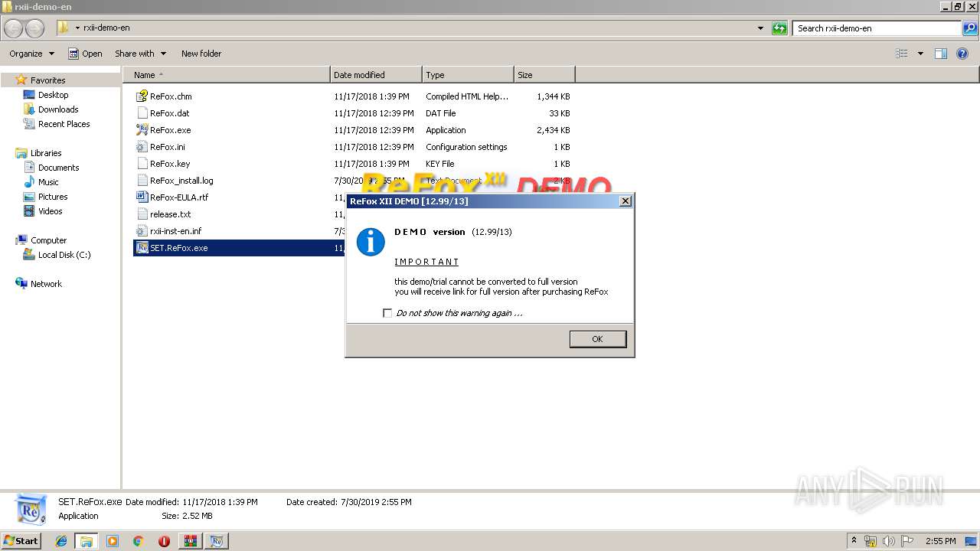
Task: Confirm the demo dialog with OK
Action: (597, 339)
